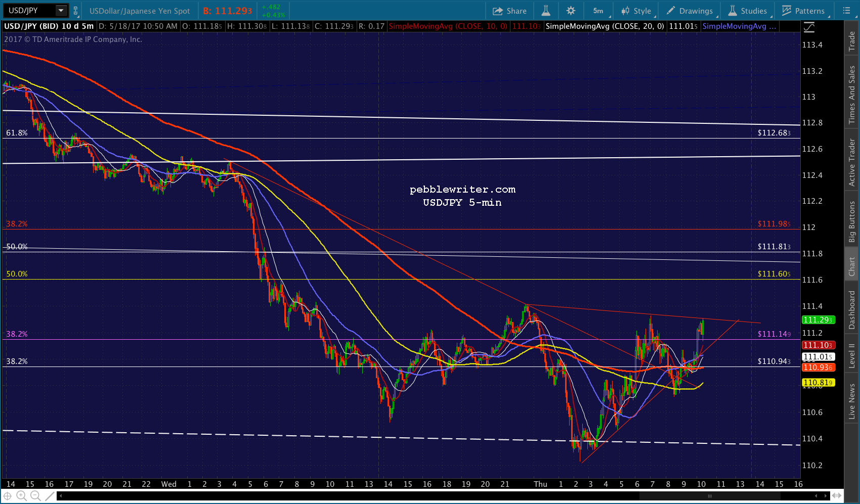Click the Share button
The image size is (860, 504).
(510, 11)
